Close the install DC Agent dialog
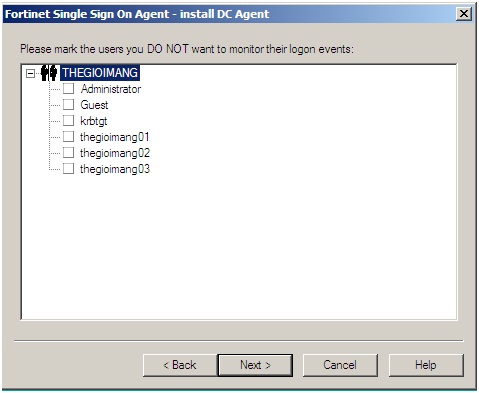The image size is (479, 393). click(x=464, y=14)
